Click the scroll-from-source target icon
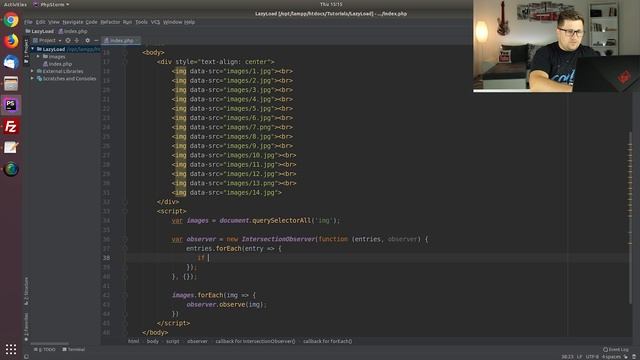Image resolution: width=640 pixels, height=360 pixels. 68,40
